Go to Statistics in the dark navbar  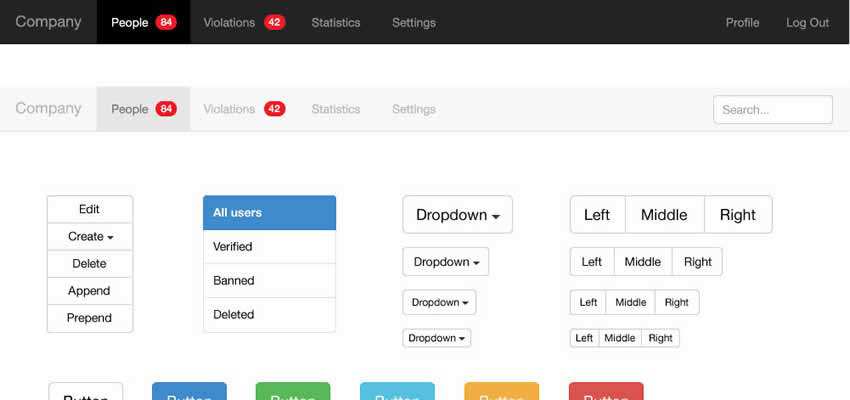[335, 22]
